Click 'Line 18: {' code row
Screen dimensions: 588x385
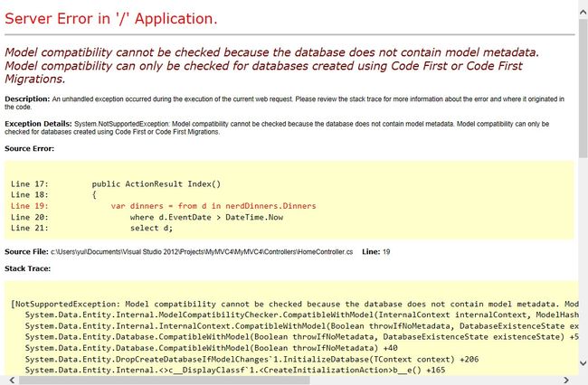coord(53,194)
